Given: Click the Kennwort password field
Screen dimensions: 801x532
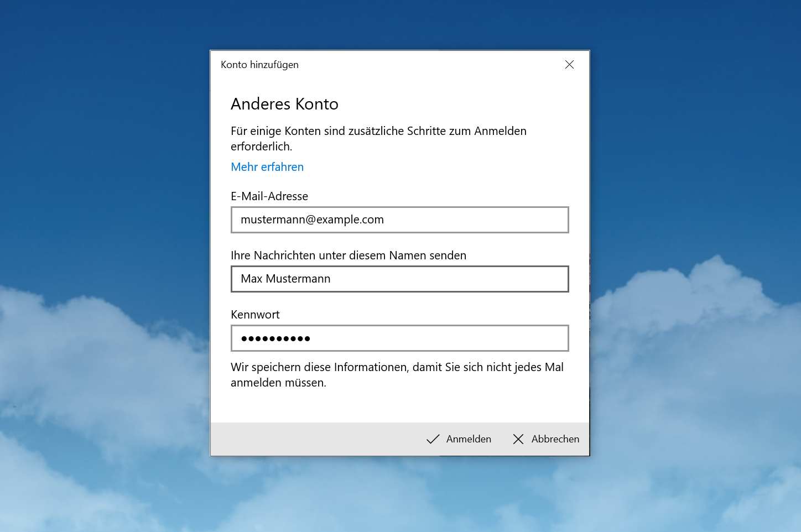Looking at the screenshot, I should pos(400,338).
